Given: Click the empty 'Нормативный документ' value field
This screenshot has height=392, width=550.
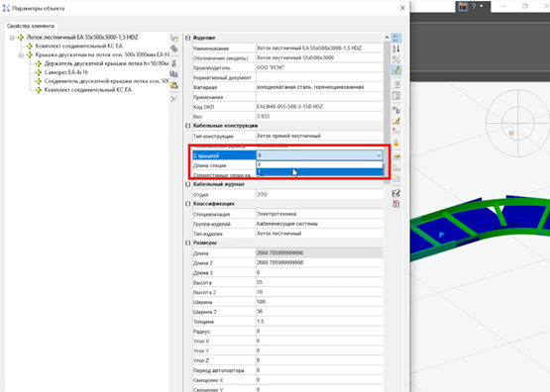Looking at the screenshot, I should 319,77.
